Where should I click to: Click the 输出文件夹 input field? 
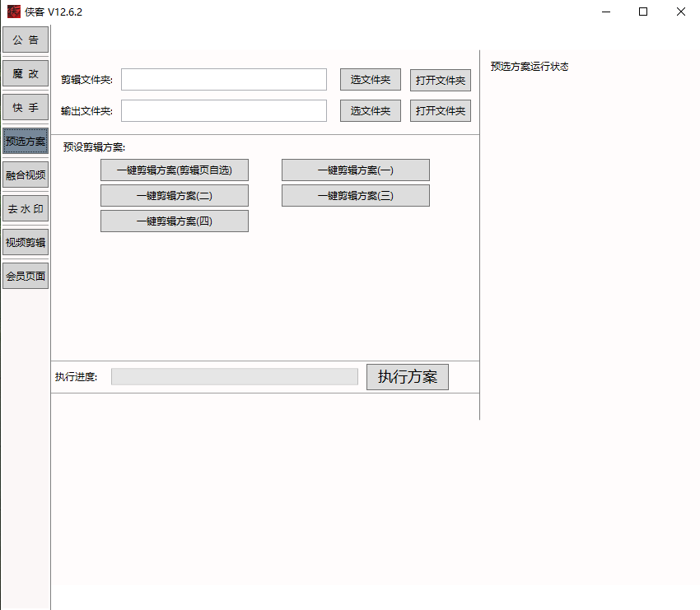click(x=223, y=110)
